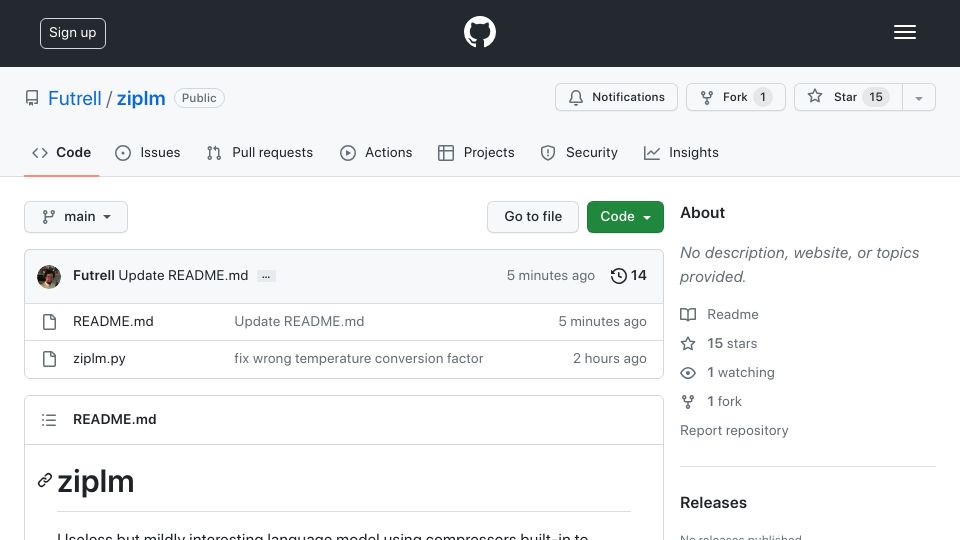Viewport: 960px width, 540px height.
Task: Click the repository book icon beside Futrell
Action: [x=32, y=98]
